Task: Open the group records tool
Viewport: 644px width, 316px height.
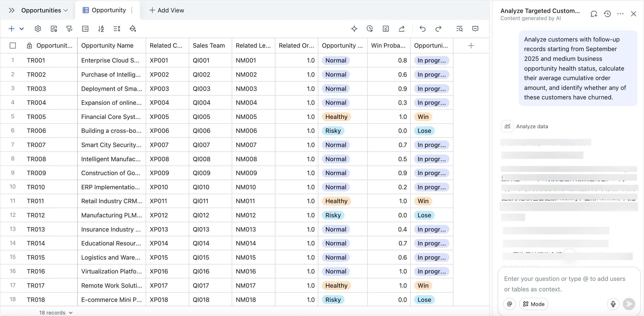Action: tap(85, 29)
